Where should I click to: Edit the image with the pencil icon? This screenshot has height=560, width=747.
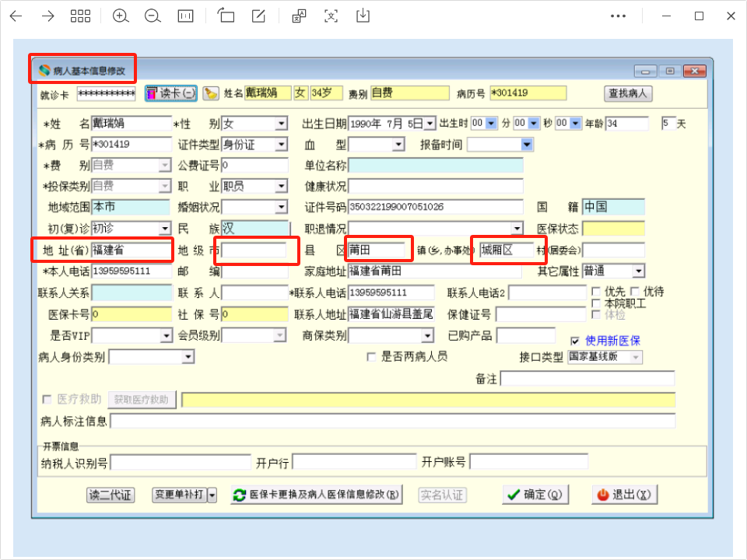[x=258, y=16]
